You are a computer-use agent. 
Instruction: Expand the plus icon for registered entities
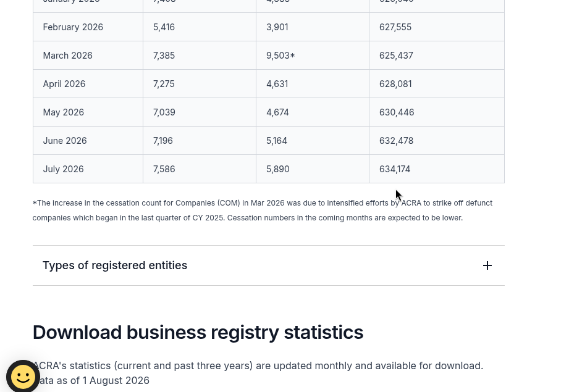click(x=487, y=265)
